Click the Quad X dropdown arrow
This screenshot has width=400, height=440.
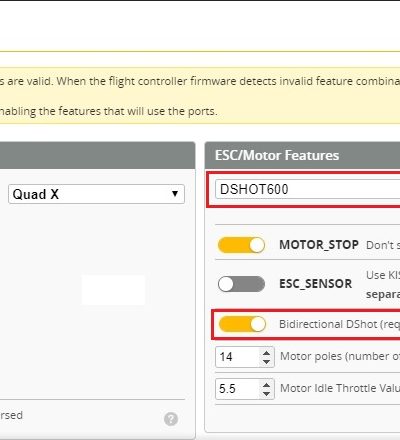tap(175, 194)
